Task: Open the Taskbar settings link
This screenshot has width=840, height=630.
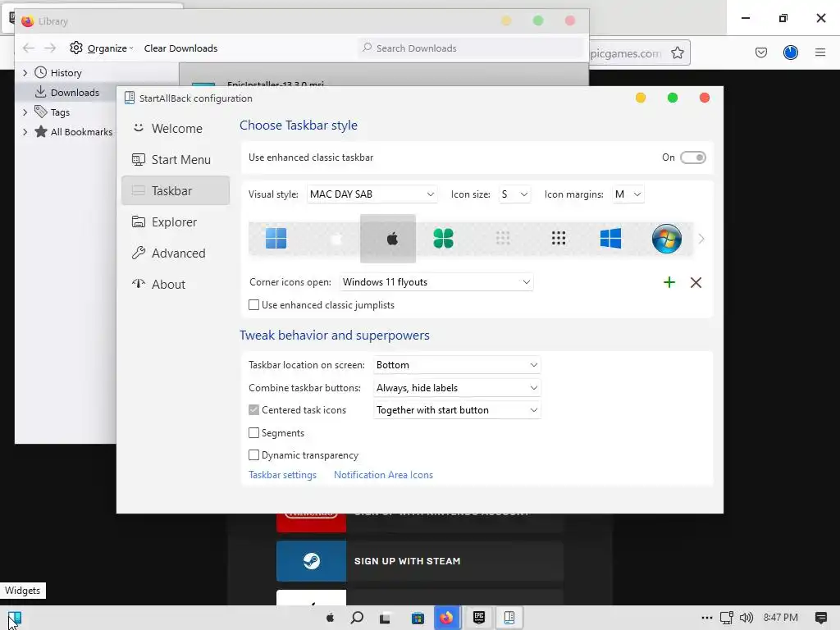Action: coord(282,475)
